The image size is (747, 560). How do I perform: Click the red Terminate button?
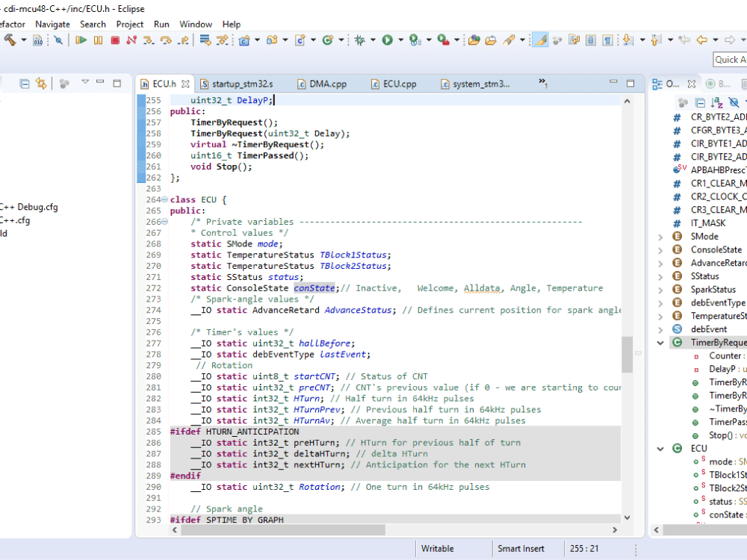point(115,40)
